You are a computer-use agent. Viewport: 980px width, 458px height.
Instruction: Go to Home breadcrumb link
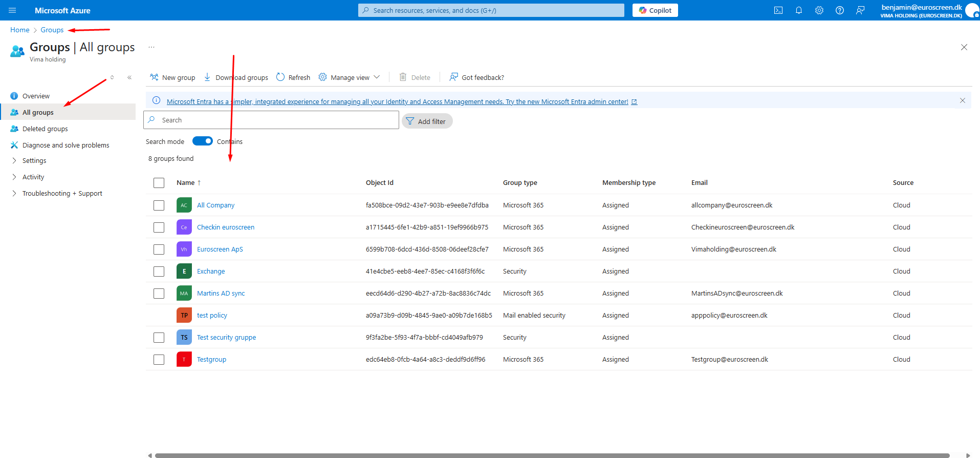tap(20, 30)
